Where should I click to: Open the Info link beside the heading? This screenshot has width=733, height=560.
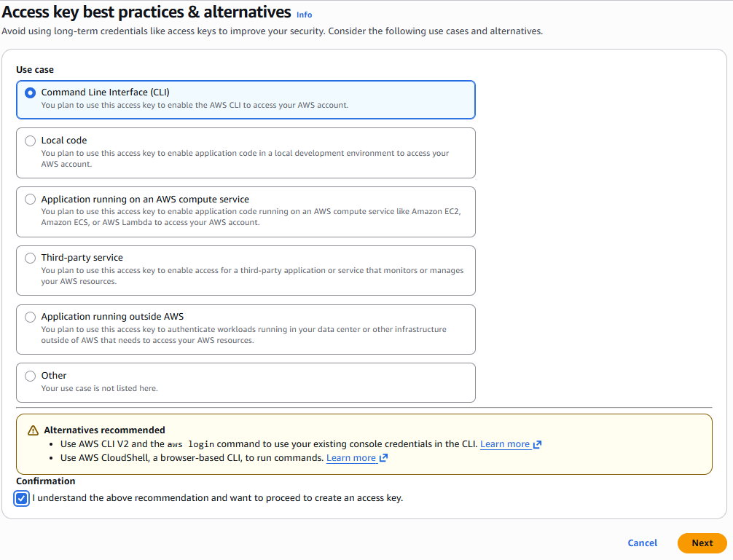click(x=304, y=15)
